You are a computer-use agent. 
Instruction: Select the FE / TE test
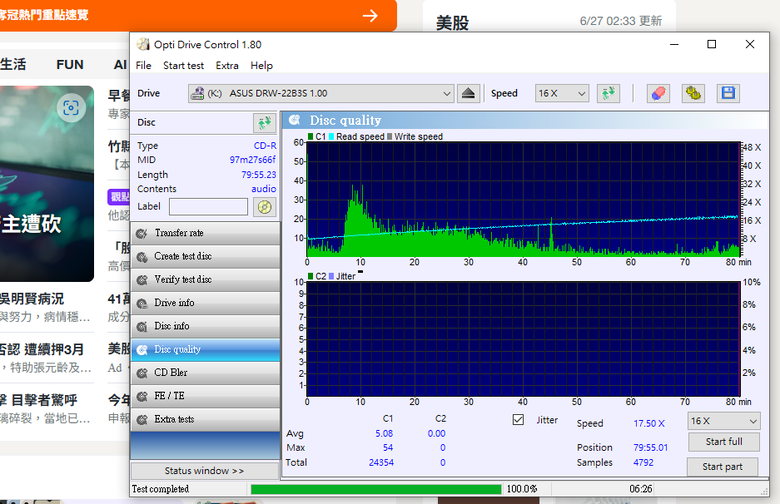tap(205, 396)
